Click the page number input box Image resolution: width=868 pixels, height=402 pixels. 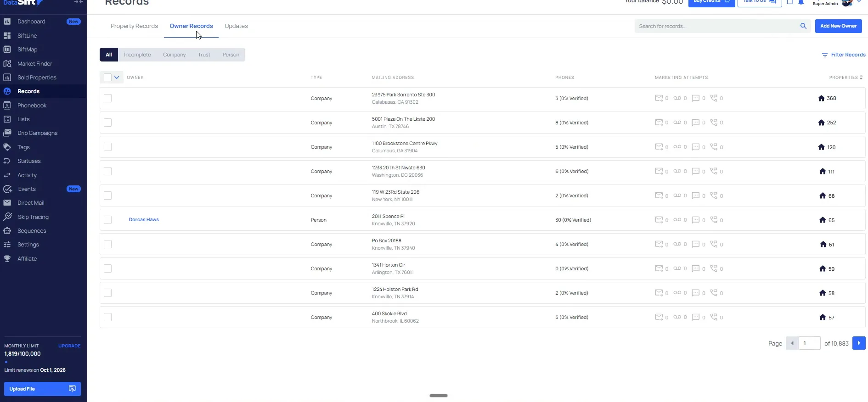(810, 343)
